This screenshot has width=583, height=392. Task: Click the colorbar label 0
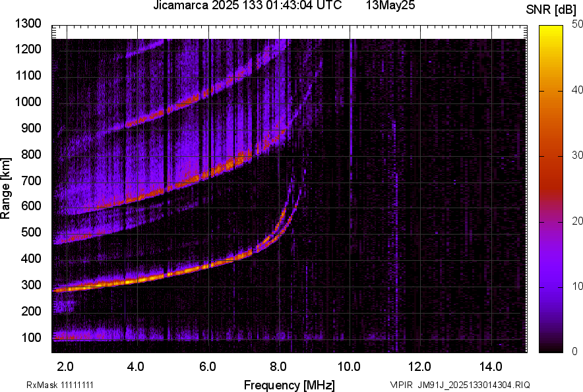click(575, 350)
